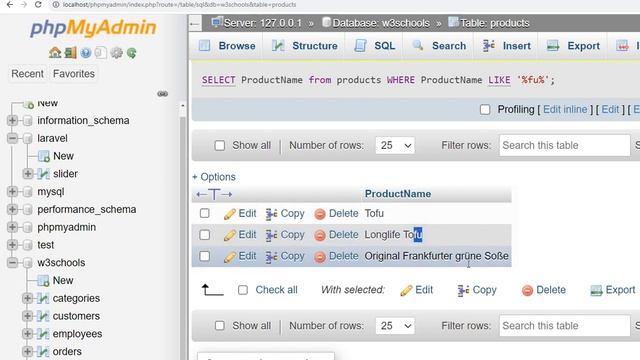Viewport: 640px width, 360px height.
Task: Tick the checkbox for Original Frankfurter row
Action: click(204, 256)
